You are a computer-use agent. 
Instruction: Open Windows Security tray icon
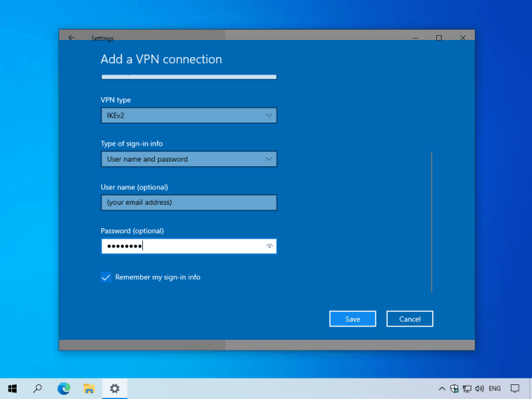[454, 388]
